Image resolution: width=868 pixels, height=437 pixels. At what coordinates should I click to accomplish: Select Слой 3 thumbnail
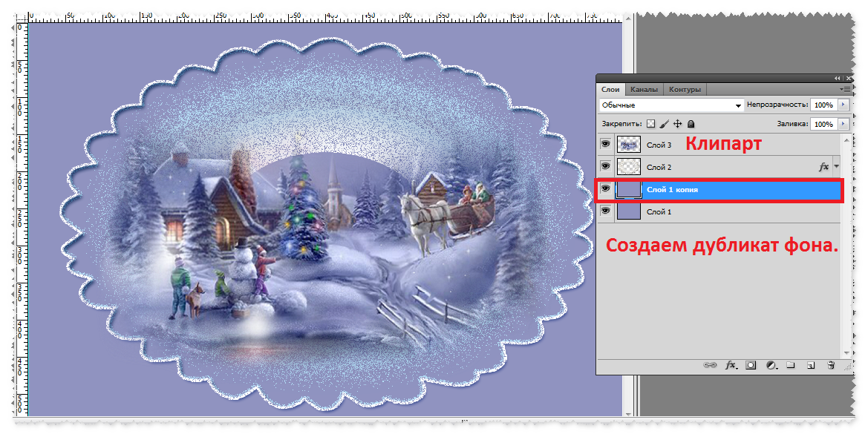628,145
